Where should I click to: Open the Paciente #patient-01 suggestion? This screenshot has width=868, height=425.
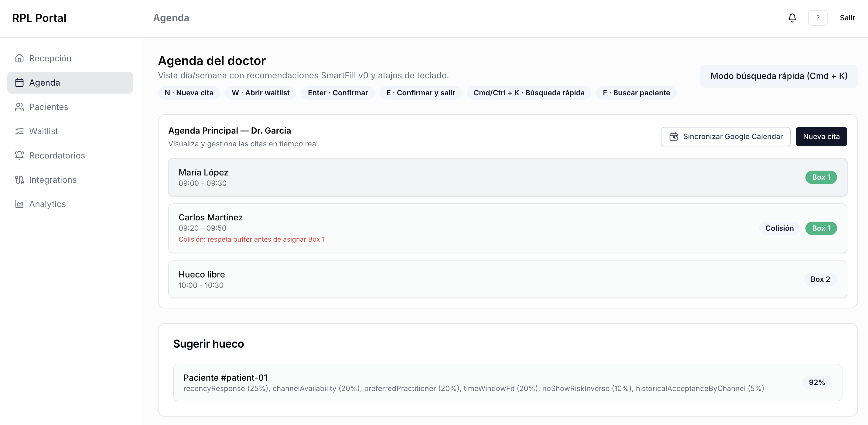[x=507, y=382]
